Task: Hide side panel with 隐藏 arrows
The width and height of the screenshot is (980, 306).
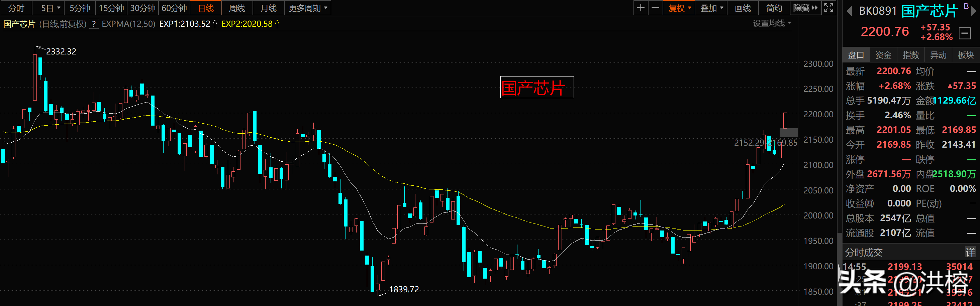Action: [x=805, y=8]
